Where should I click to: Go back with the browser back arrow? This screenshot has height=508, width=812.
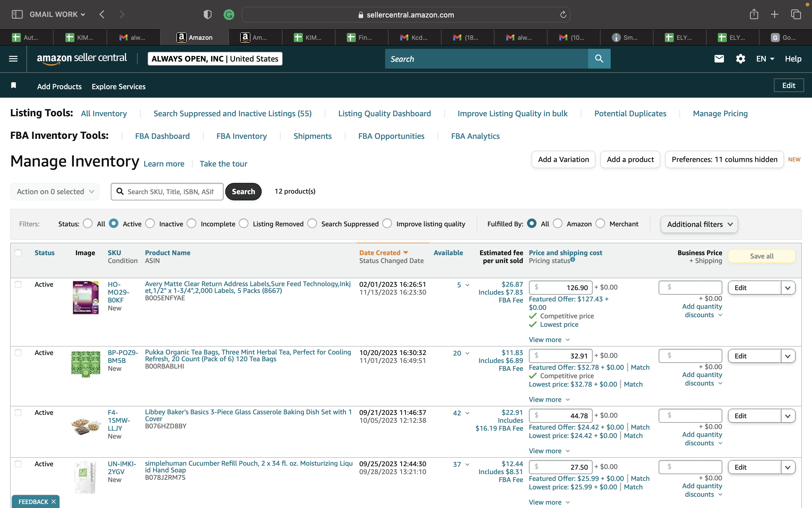[102, 14]
